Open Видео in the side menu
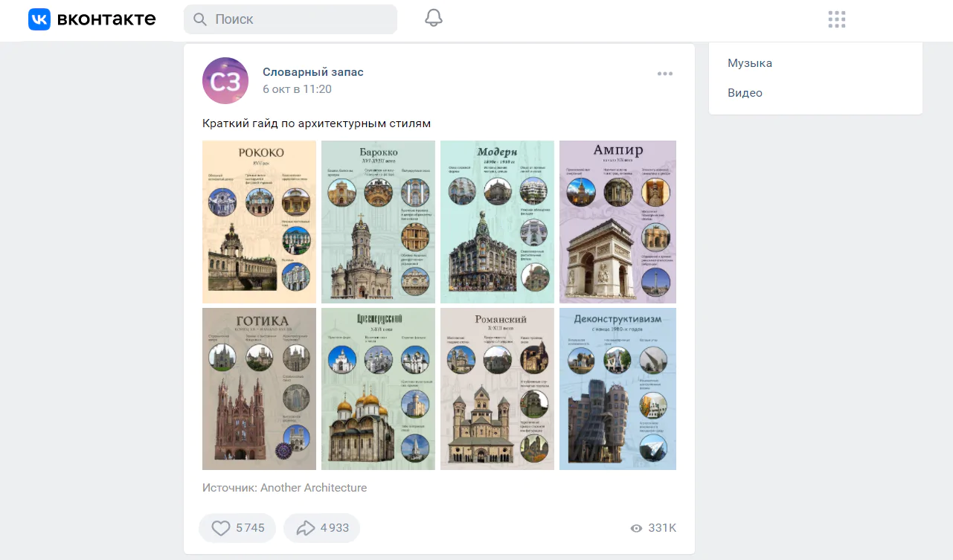 tap(745, 93)
